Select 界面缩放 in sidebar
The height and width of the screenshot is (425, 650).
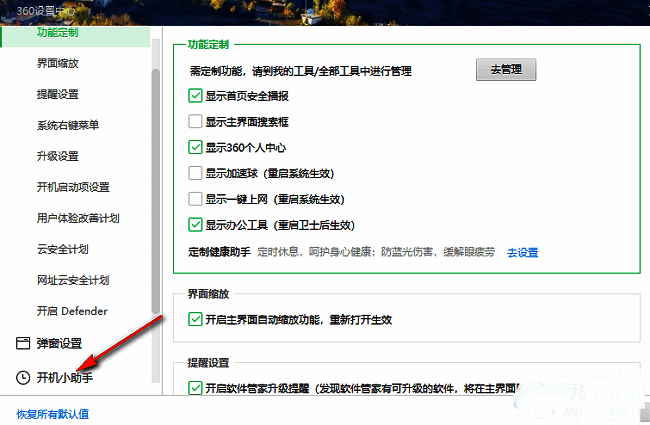(57, 63)
